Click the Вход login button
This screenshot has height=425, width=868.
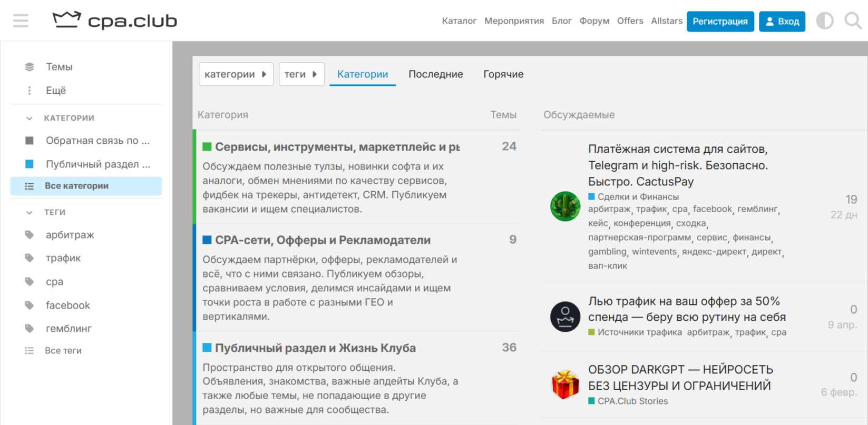pos(782,22)
